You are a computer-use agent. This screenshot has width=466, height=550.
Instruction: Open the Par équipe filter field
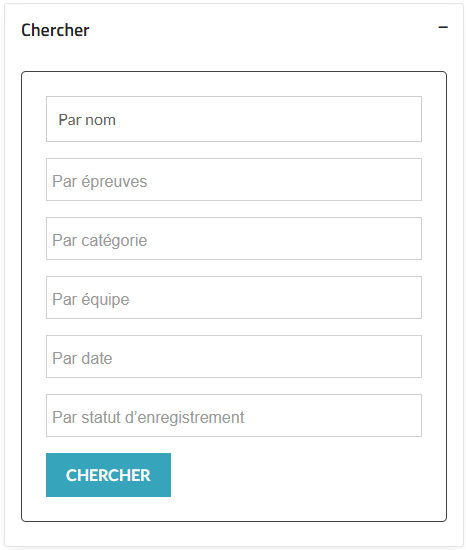click(234, 297)
